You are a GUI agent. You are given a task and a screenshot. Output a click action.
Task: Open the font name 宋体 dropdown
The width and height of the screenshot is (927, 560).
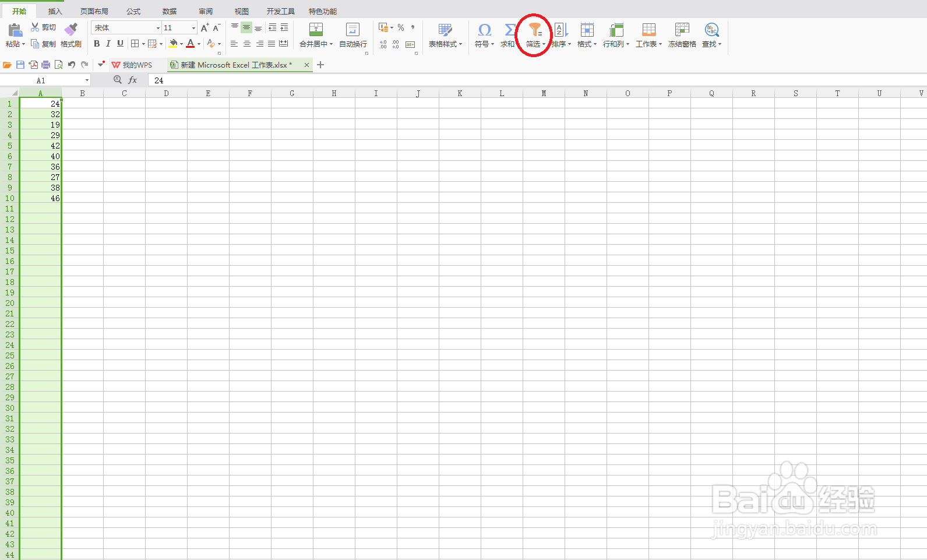click(158, 28)
